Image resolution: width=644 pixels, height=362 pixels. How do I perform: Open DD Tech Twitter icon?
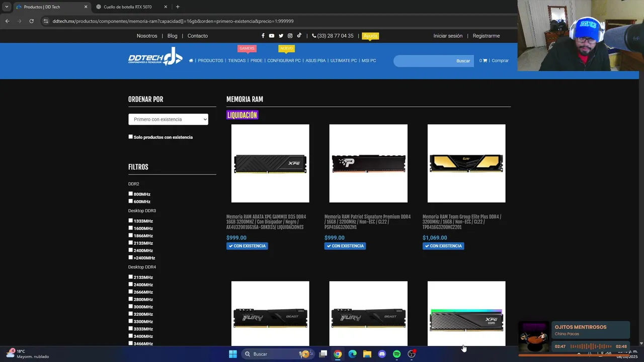[281, 36]
